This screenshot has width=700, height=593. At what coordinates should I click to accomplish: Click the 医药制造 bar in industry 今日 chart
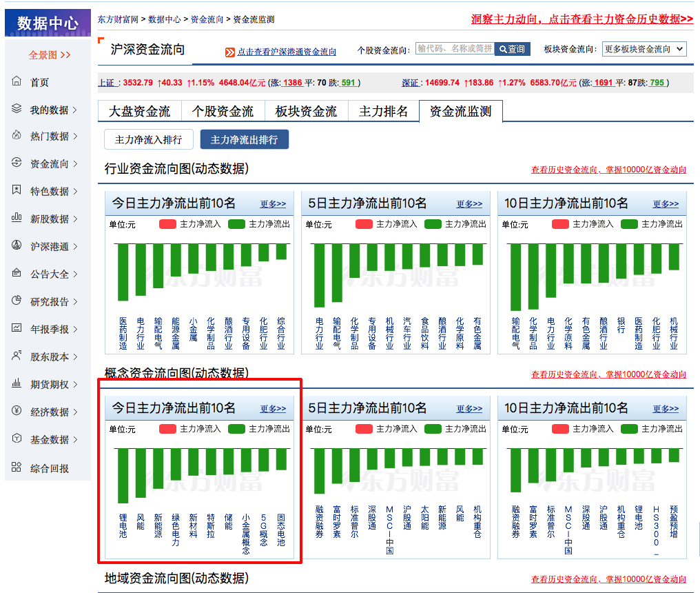tap(123, 272)
